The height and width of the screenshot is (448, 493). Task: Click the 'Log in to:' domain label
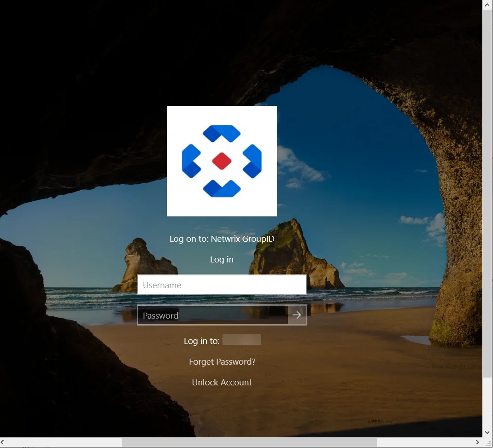(x=201, y=341)
